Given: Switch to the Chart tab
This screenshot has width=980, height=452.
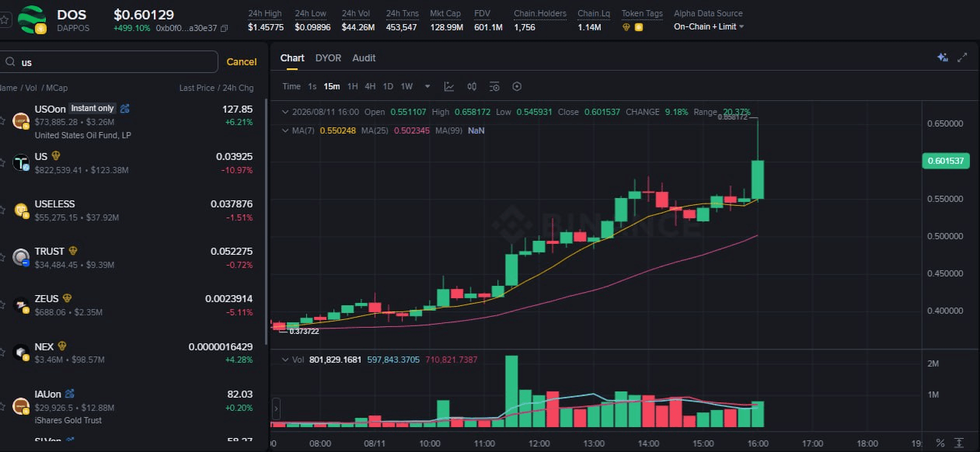Looking at the screenshot, I should (x=292, y=58).
